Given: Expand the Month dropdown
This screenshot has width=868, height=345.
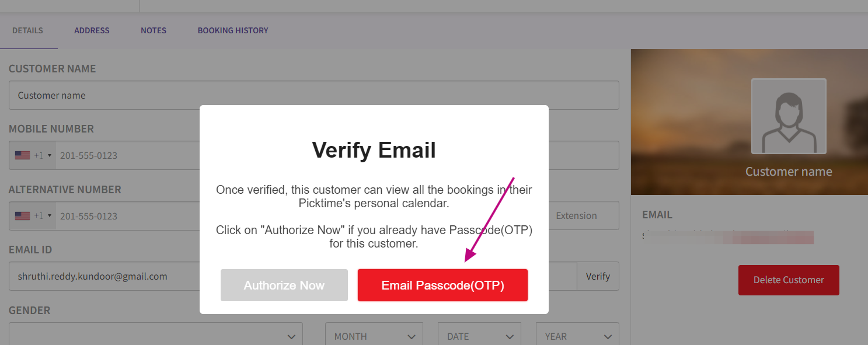Looking at the screenshot, I should [374, 336].
